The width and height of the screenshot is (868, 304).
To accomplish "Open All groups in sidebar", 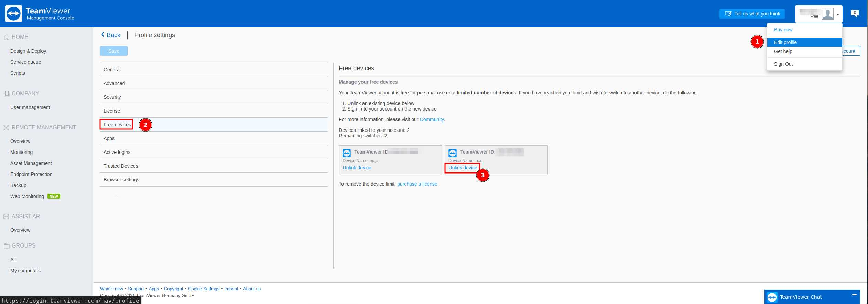I will 13,260.
